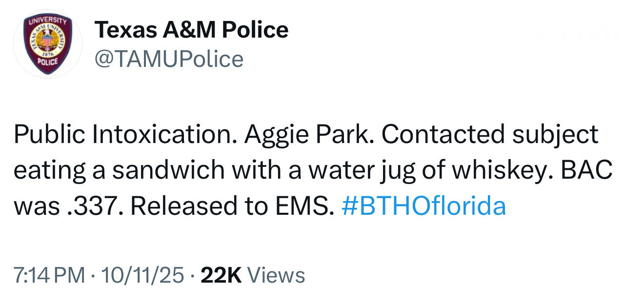Click the 10/11/25 post date
Screen dimensions: 644x308
(x=141, y=275)
